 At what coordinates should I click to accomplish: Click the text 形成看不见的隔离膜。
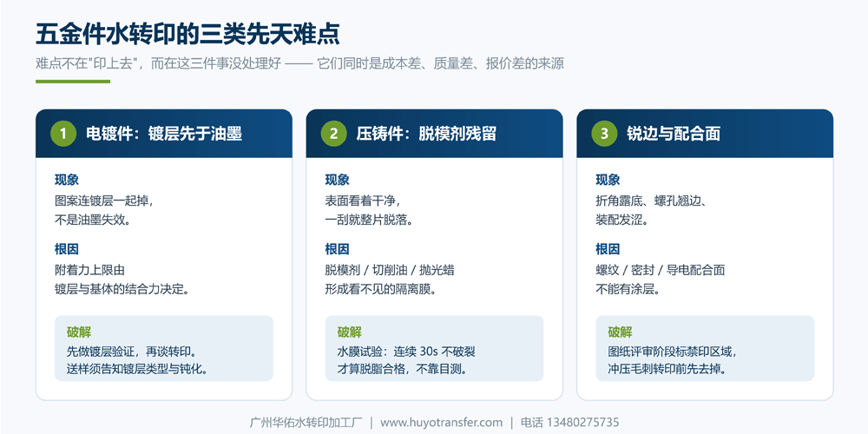coord(380,289)
